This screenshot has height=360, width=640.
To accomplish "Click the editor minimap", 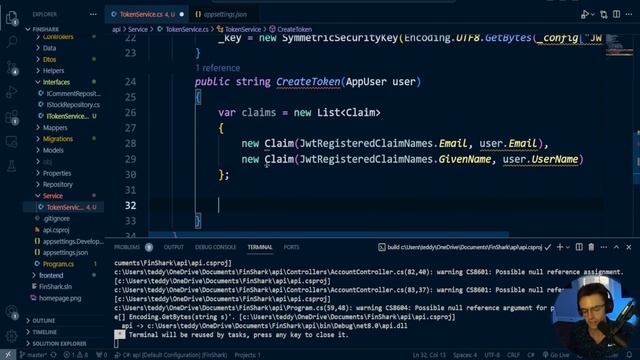I will [619, 45].
